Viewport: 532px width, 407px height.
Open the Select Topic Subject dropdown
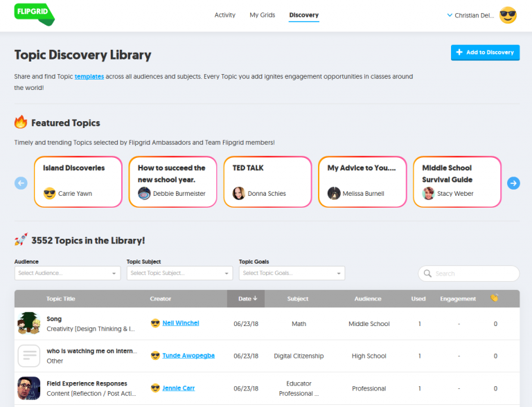(179, 273)
